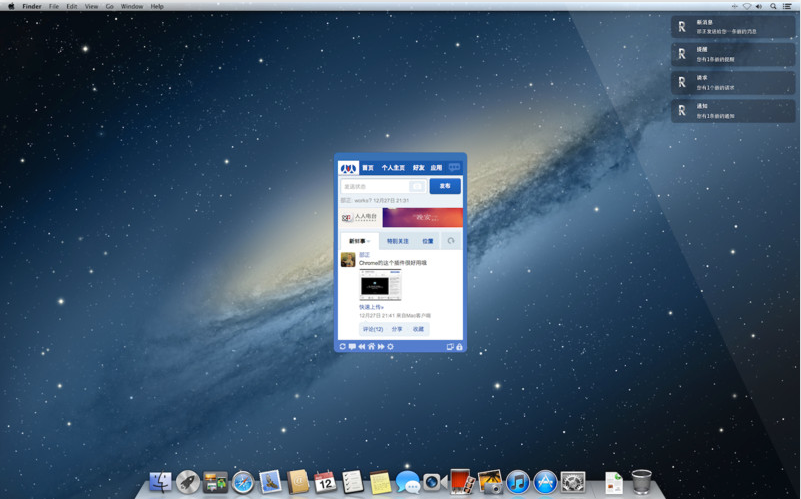Open App Store from the dock
This screenshot has height=499, width=801.
[545, 482]
